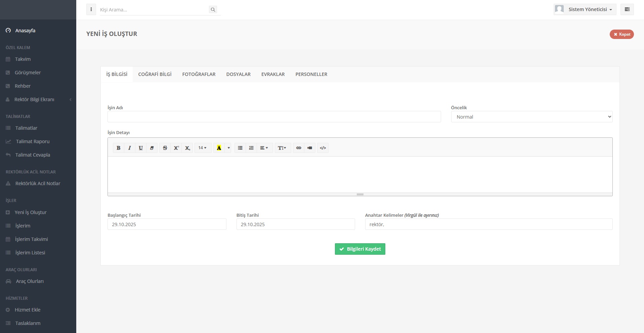The width and height of the screenshot is (644, 333).
Task: Apply the yellow highlight text color
Action: (219, 148)
